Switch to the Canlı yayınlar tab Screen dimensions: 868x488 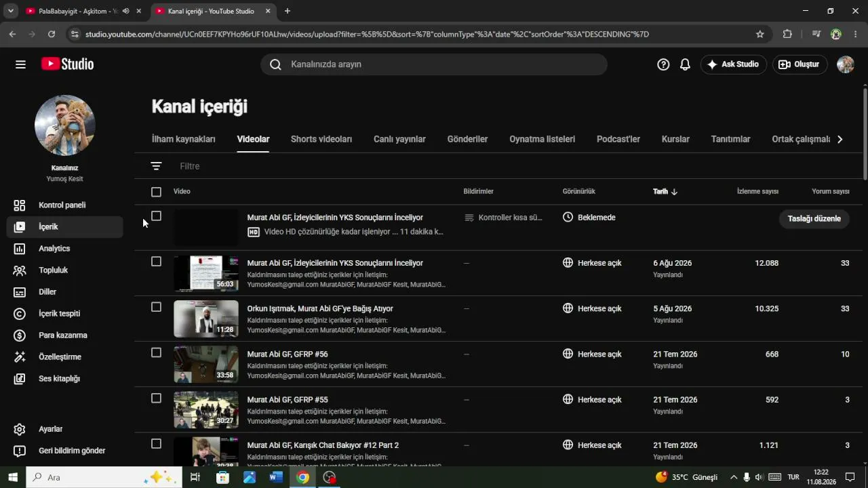click(x=399, y=139)
